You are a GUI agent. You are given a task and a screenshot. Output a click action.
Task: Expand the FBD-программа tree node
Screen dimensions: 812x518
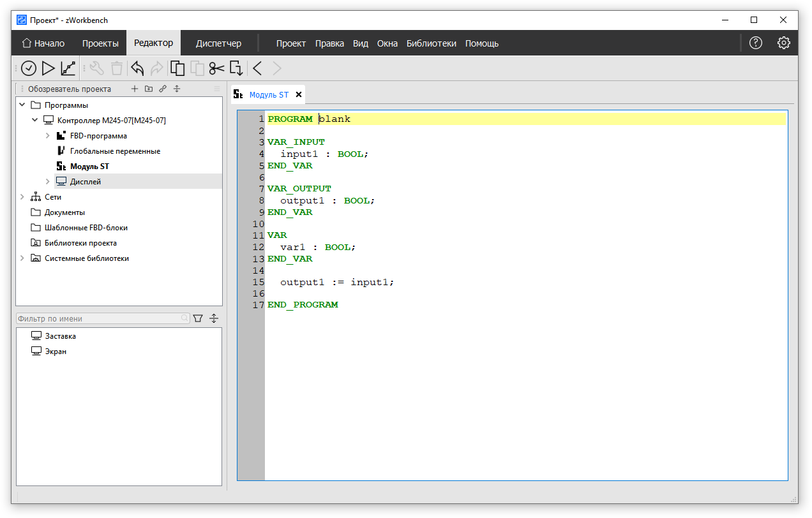point(48,136)
